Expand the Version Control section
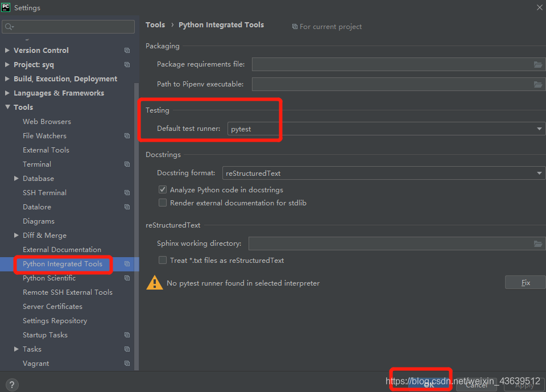 tap(7, 50)
